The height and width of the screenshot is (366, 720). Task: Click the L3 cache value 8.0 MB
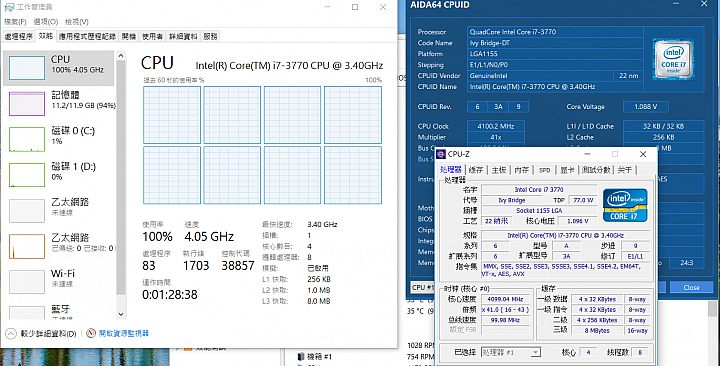pos(319,301)
